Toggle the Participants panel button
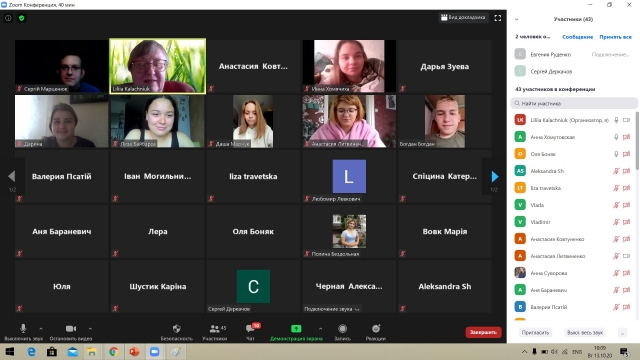 (215, 331)
